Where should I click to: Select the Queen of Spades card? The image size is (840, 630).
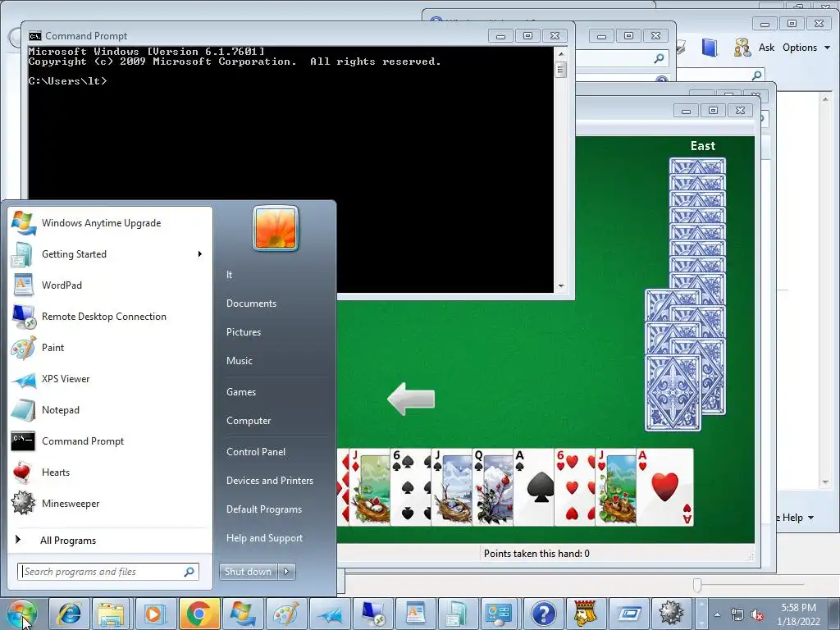[492, 487]
